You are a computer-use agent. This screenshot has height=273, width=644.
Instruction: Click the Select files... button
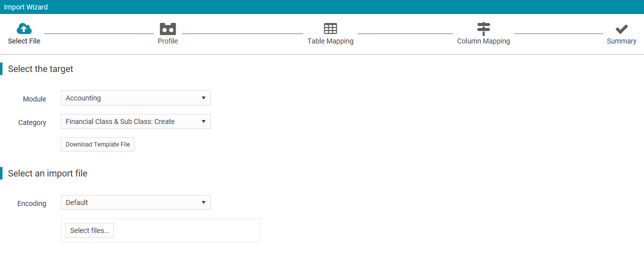pyautogui.click(x=89, y=230)
